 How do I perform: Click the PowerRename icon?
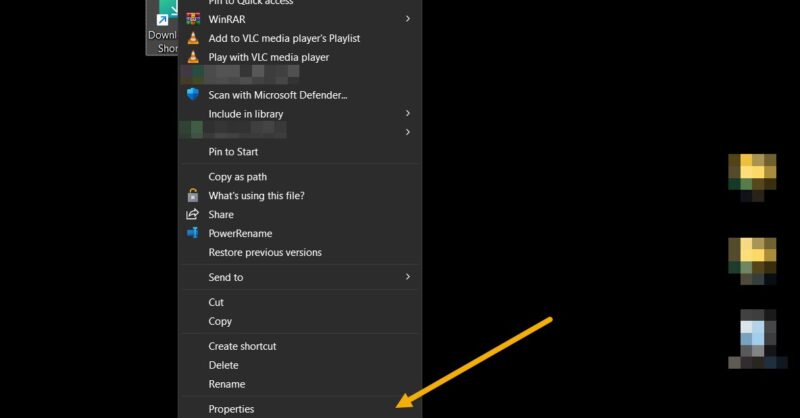tap(193, 233)
